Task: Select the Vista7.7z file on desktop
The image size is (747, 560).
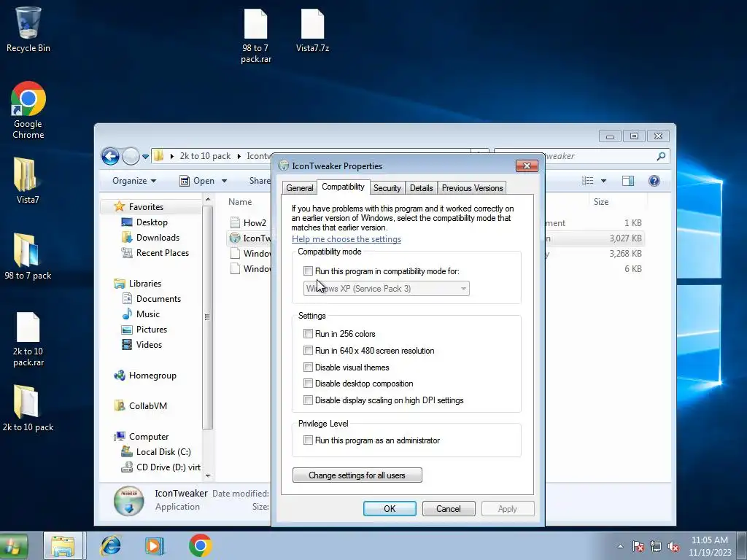Action: pos(312,30)
